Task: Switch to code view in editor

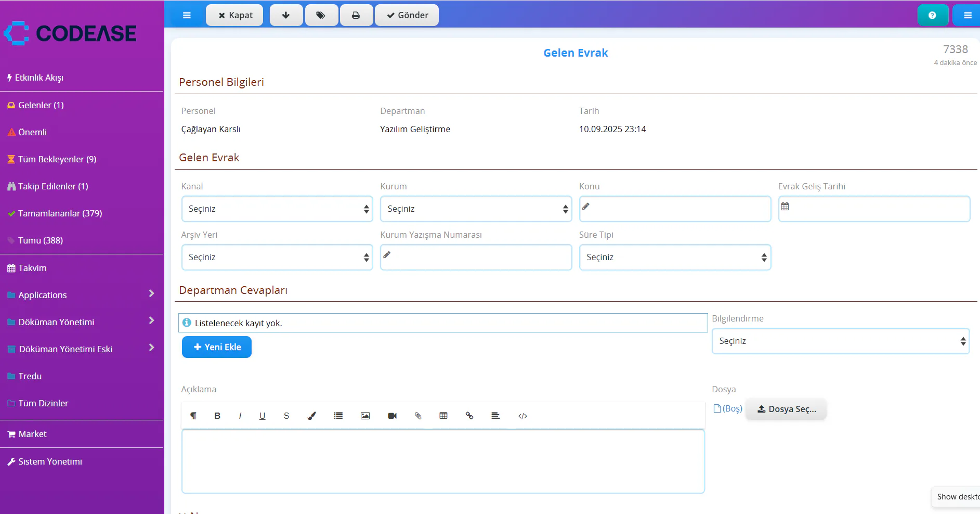Action: [x=523, y=416]
